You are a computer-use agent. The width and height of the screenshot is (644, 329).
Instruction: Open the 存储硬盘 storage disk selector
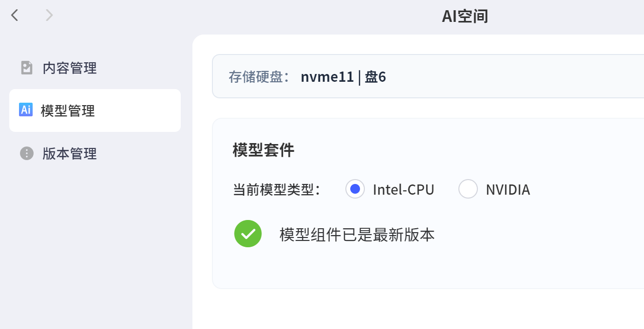click(x=428, y=76)
